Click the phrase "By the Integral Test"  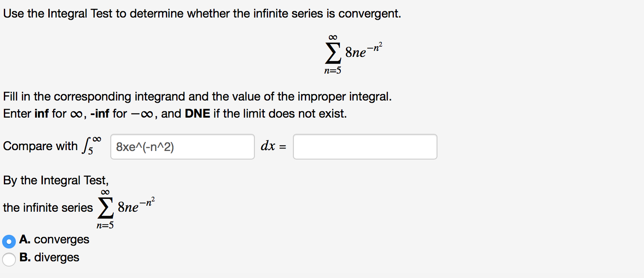tap(56, 180)
